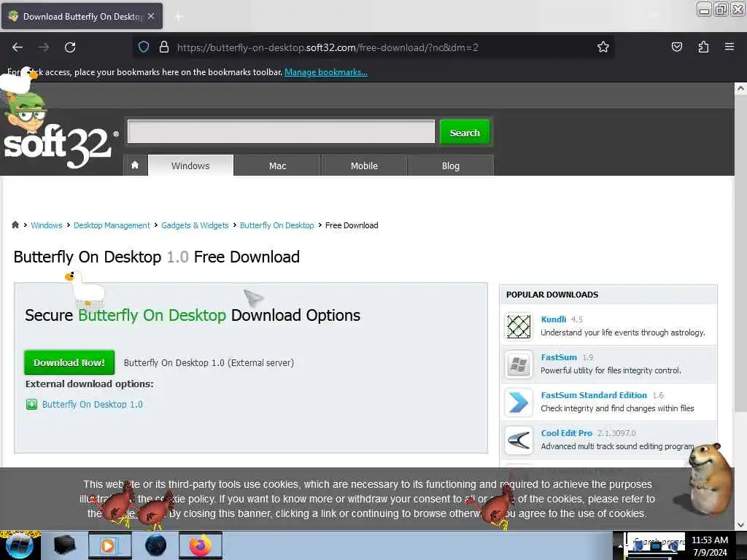Bookmark this page with the star icon

click(603, 47)
